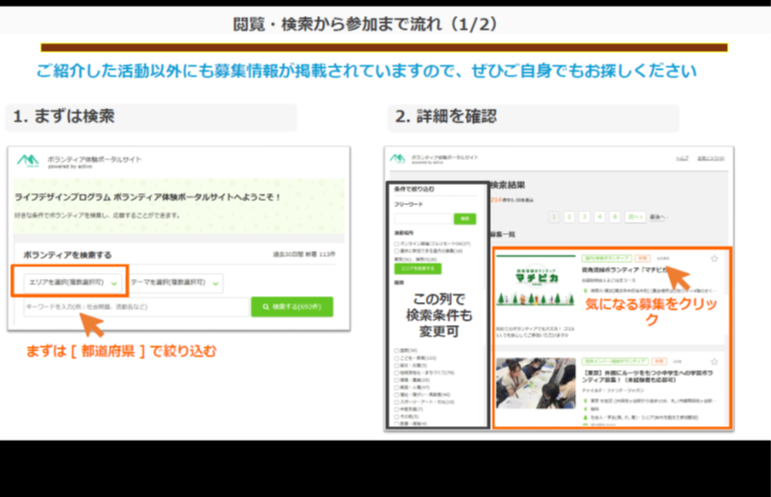Screen dimensions: 771x497
Task: Open the 街角清掃ボランティア「マチピカ」 title
Action: point(624,270)
